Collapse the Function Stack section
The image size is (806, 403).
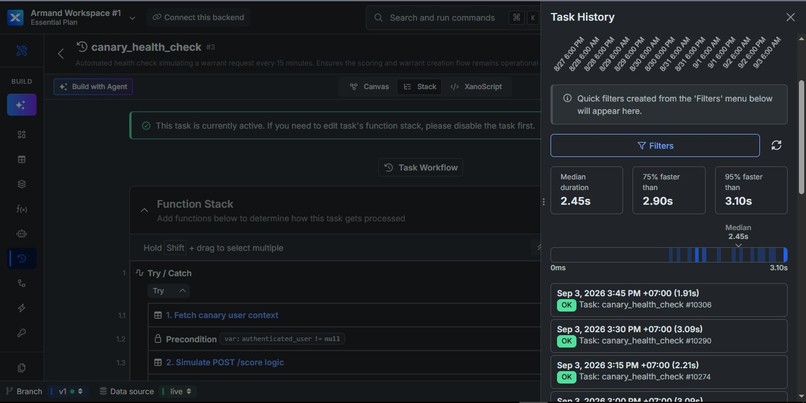(144, 210)
